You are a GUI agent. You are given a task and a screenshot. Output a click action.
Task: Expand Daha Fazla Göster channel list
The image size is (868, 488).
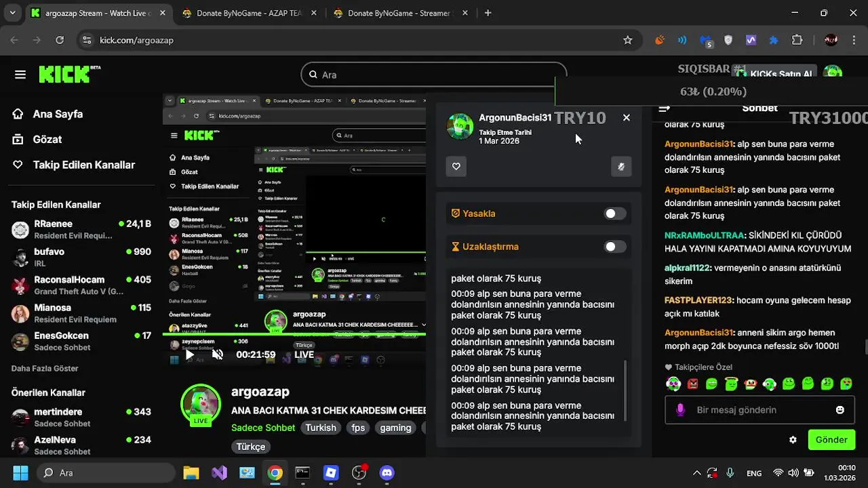tap(45, 369)
